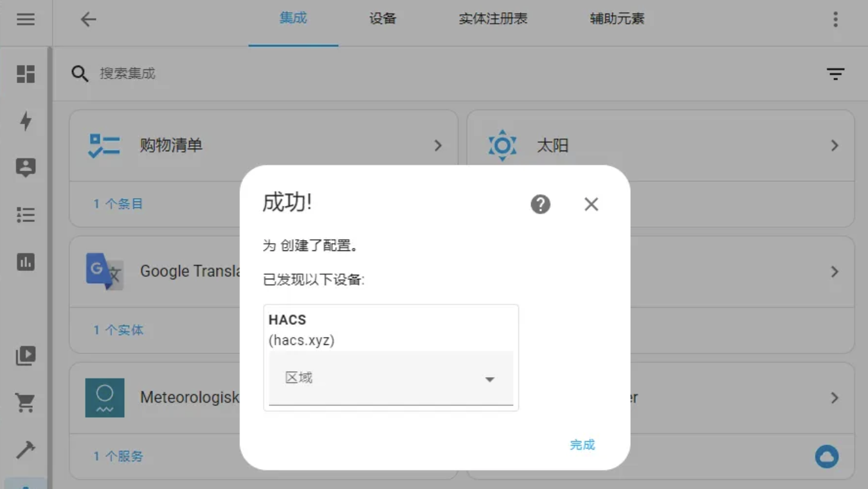Expand the chevron right of Google Translate row
868x489 pixels.
pyautogui.click(x=835, y=272)
